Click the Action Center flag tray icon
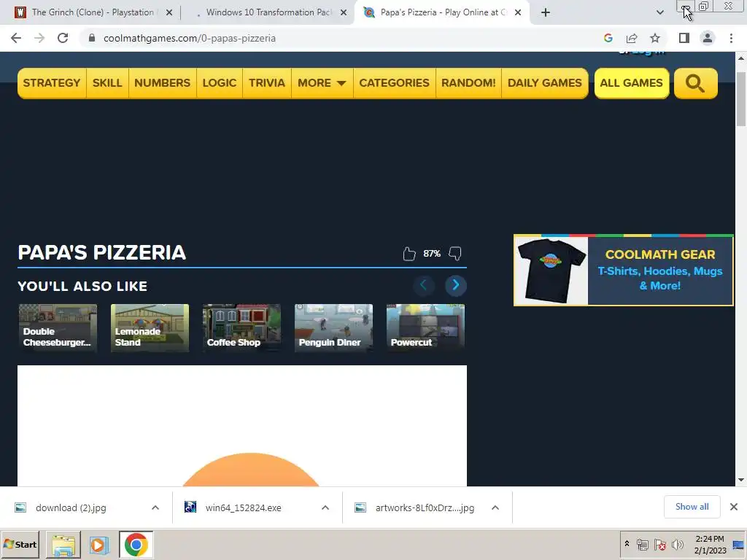Image resolution: width=747 pixels, height=560 pixels. (x=659, y=544)
